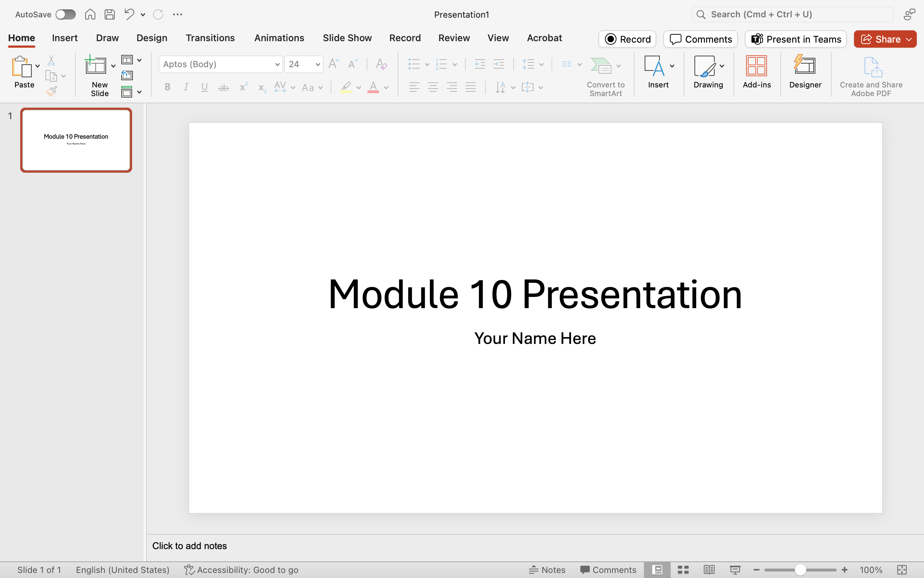Open the Design tab

click(x=152, y=38)
